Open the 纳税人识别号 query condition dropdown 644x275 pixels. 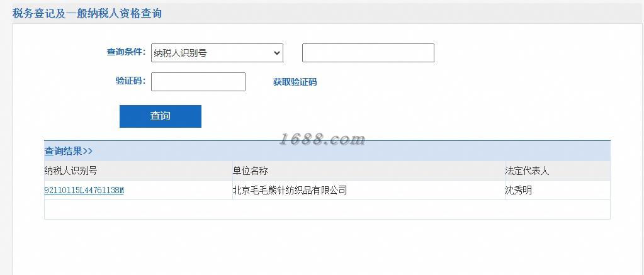217,53
